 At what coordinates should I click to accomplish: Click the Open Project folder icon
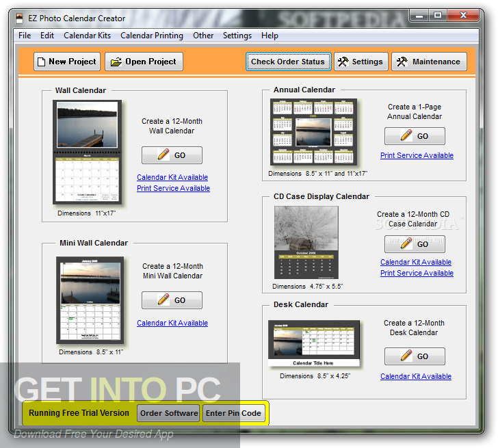[x=116, y=62]
